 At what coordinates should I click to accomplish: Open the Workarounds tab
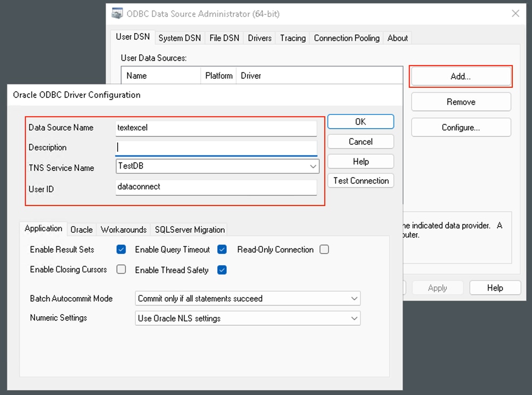pyautogui.click(x=124, y=230)
